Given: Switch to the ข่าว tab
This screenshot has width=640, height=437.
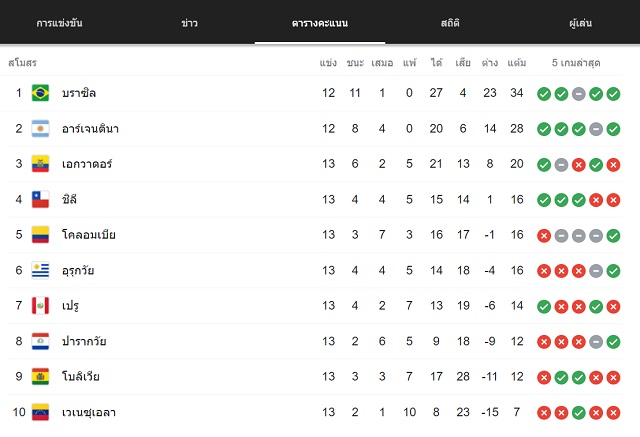Looking at the screenshot, I should coord(189,23).
